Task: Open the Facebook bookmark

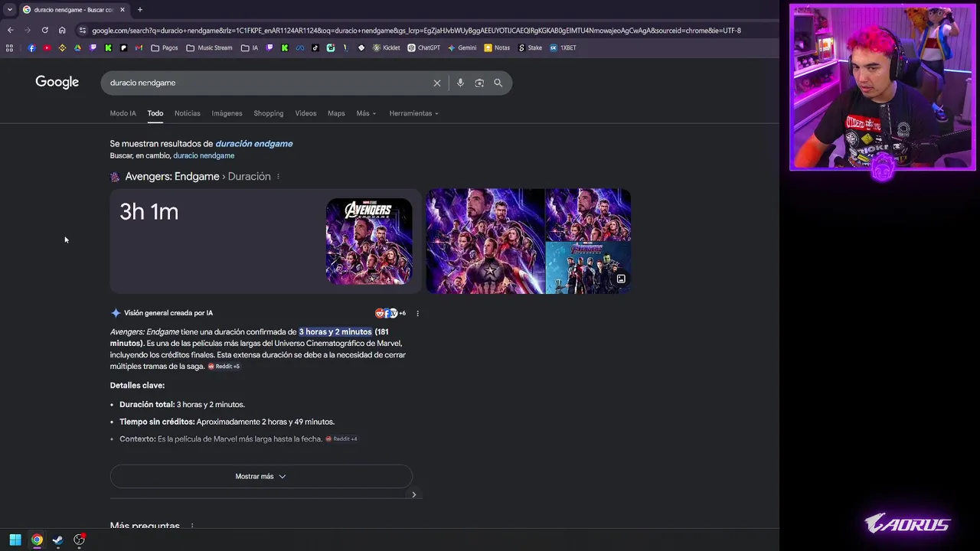Action: [31, 47]
